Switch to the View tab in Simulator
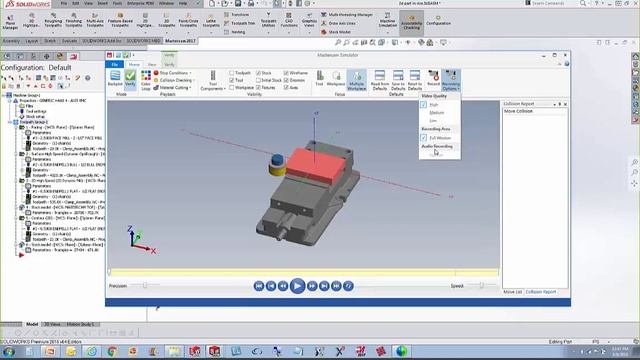 (152, 64)
